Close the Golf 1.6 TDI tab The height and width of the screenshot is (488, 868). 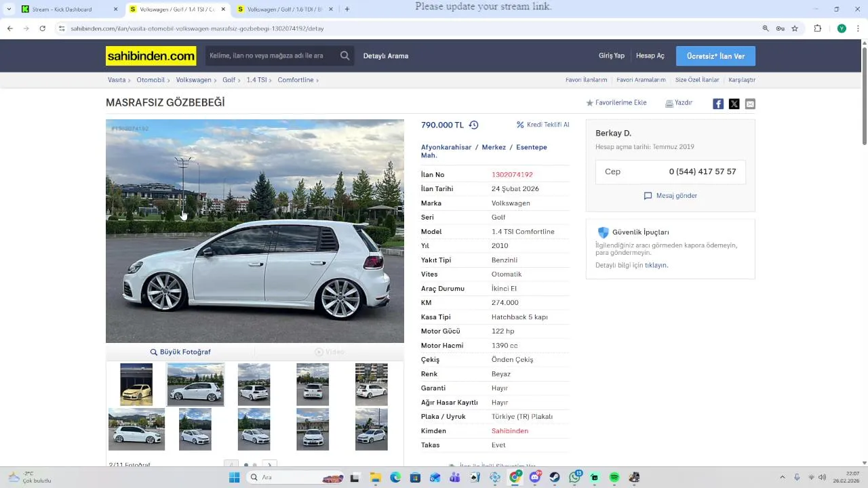pos(331,9)
